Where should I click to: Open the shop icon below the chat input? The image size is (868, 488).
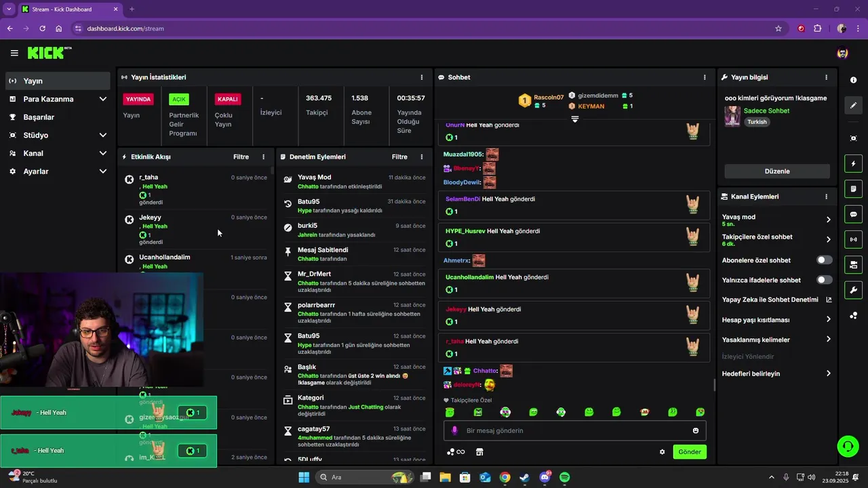point(479,452)
